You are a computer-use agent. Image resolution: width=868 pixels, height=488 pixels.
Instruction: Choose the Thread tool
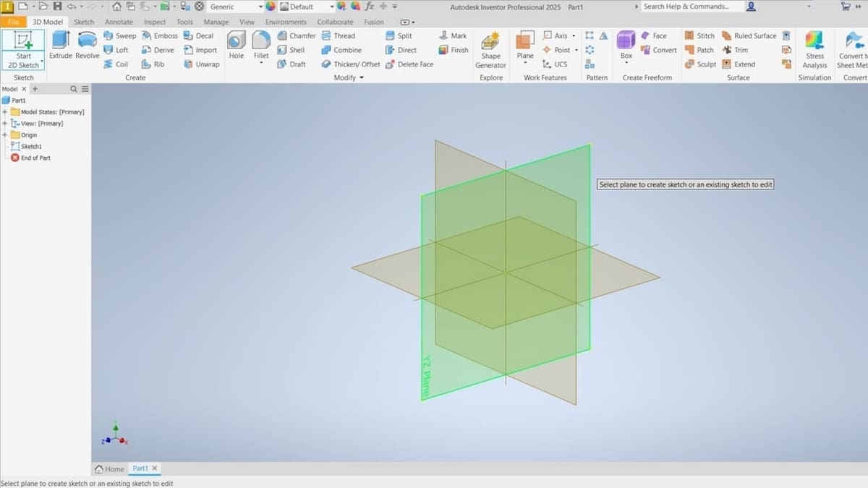[338, 35]
